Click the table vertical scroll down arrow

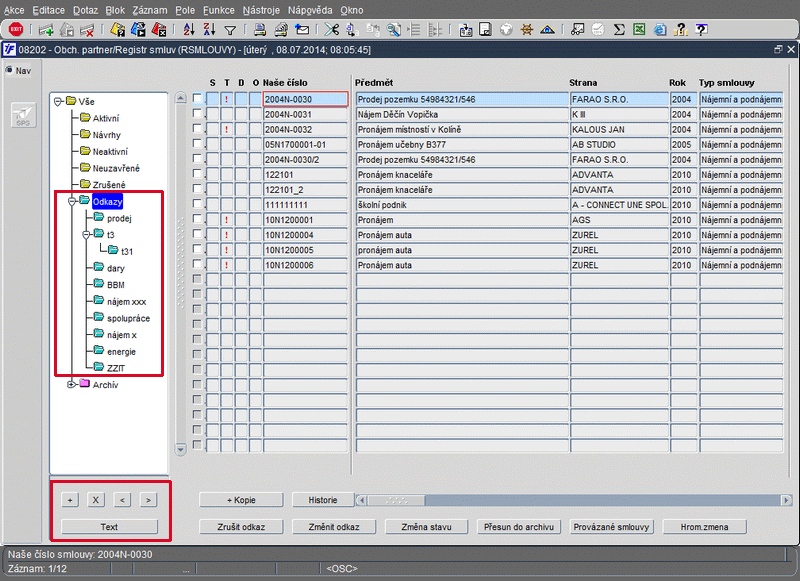[181, 449]
